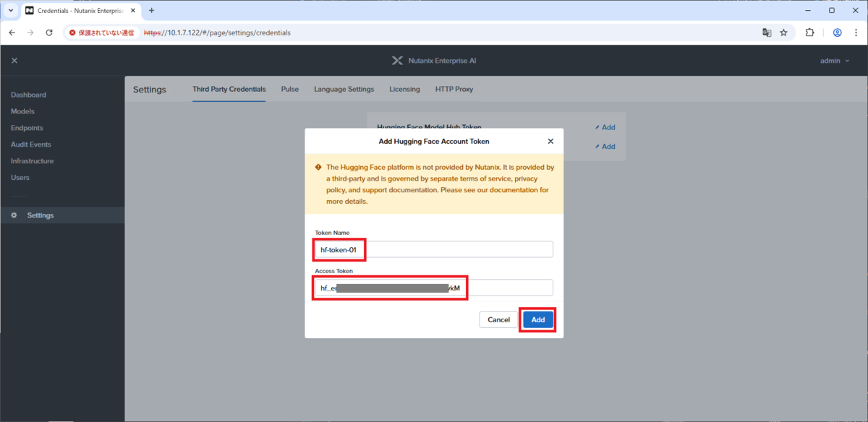Go back in browser history
This screenshot has height=422, width=868.
(x=12, y=33)
